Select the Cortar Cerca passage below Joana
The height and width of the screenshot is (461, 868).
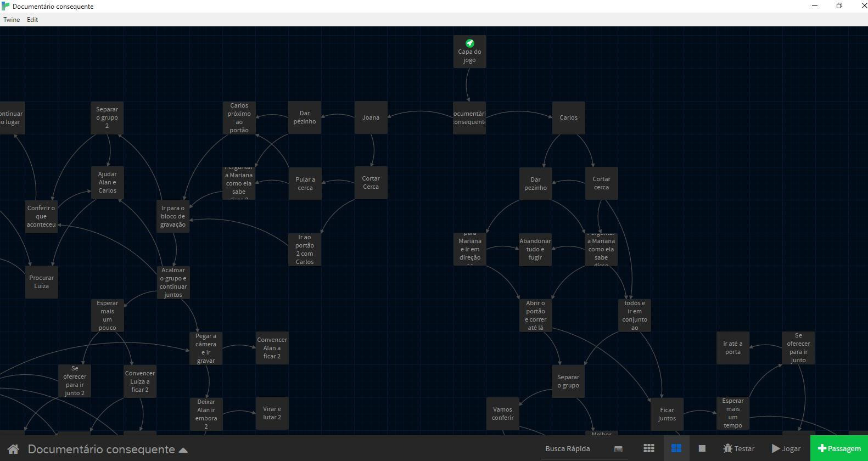(371, 183)
